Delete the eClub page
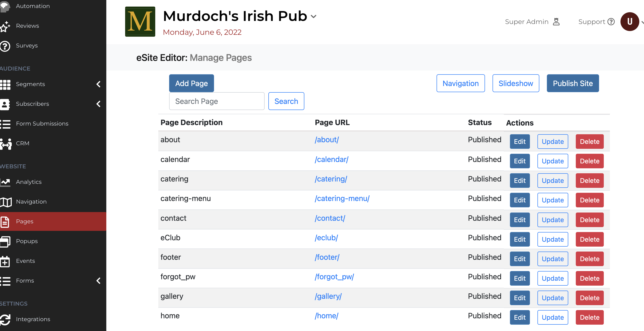 [x=589, y=239]
